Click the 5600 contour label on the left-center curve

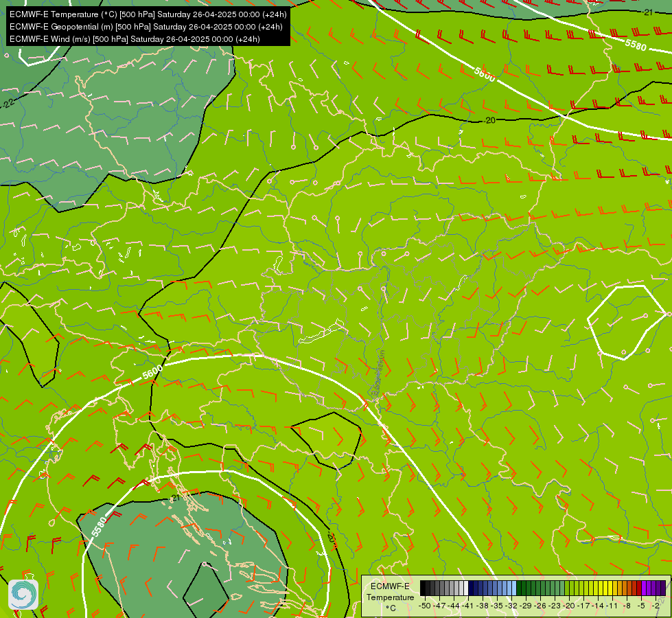(x=152, y=371)
